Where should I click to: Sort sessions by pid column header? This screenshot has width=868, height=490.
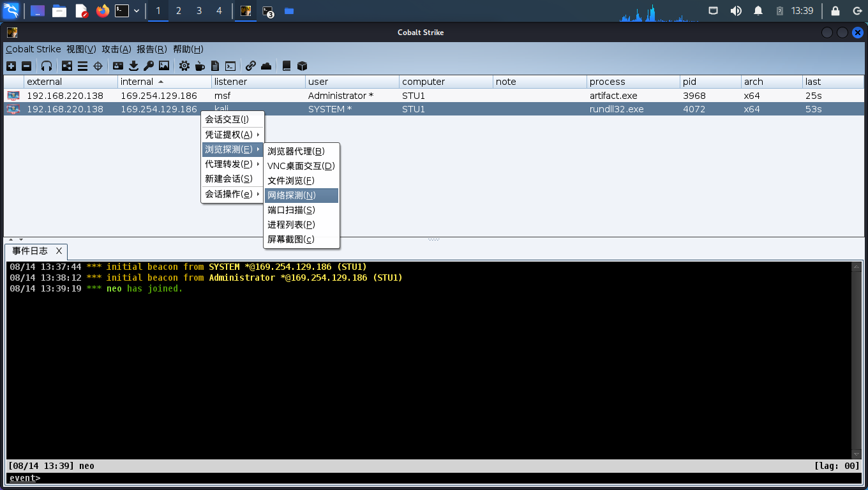click(711, 82)
